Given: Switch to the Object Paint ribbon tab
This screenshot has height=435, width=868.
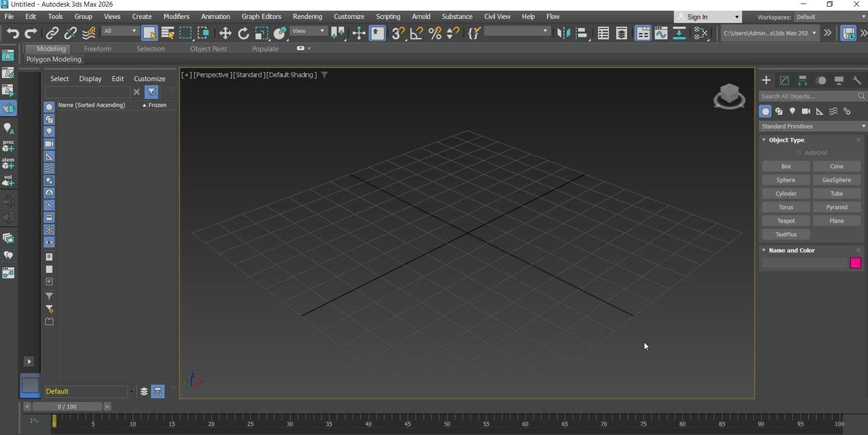Looking at the screenshot, I should [x=209, y=49].
